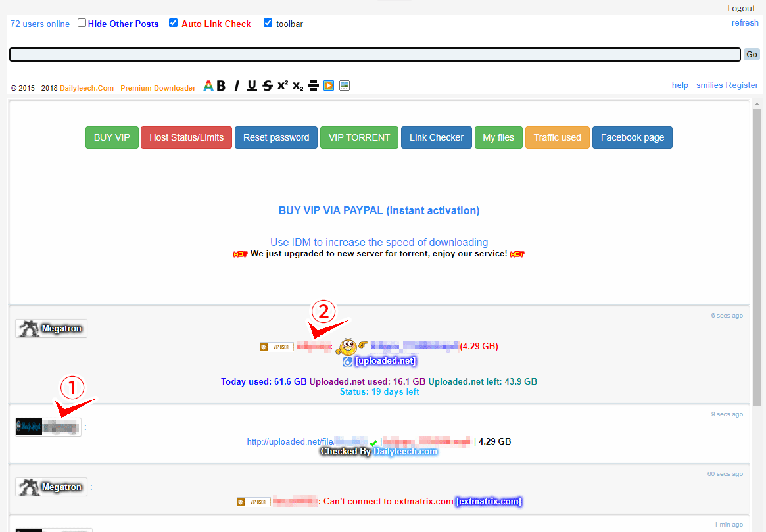Open the help link
The image size is (766, 532).
point(679,85)
